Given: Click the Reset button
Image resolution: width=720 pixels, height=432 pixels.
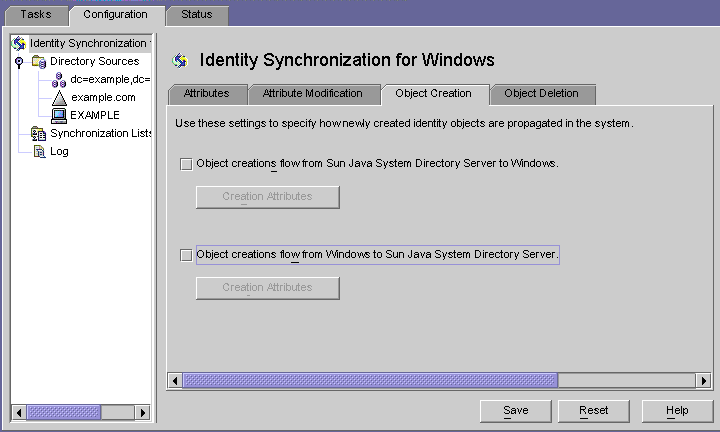Looking at the screenshot, I should point(594,411).
